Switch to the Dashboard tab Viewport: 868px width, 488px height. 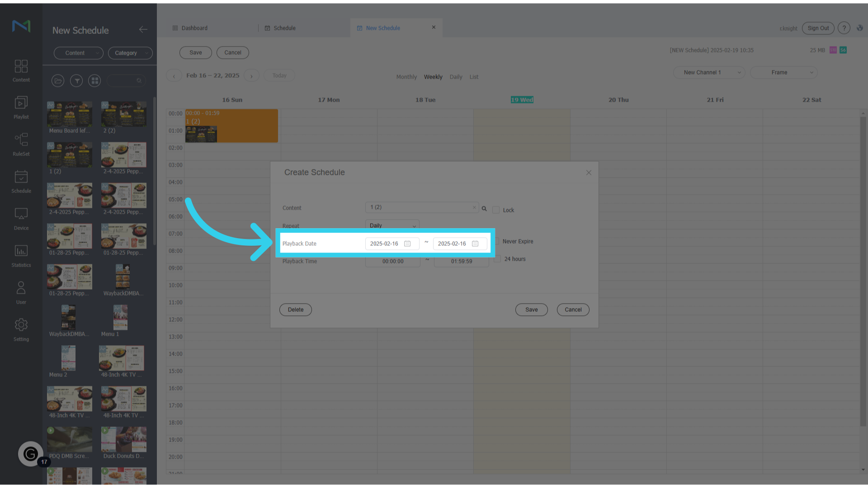coord(194,28)
